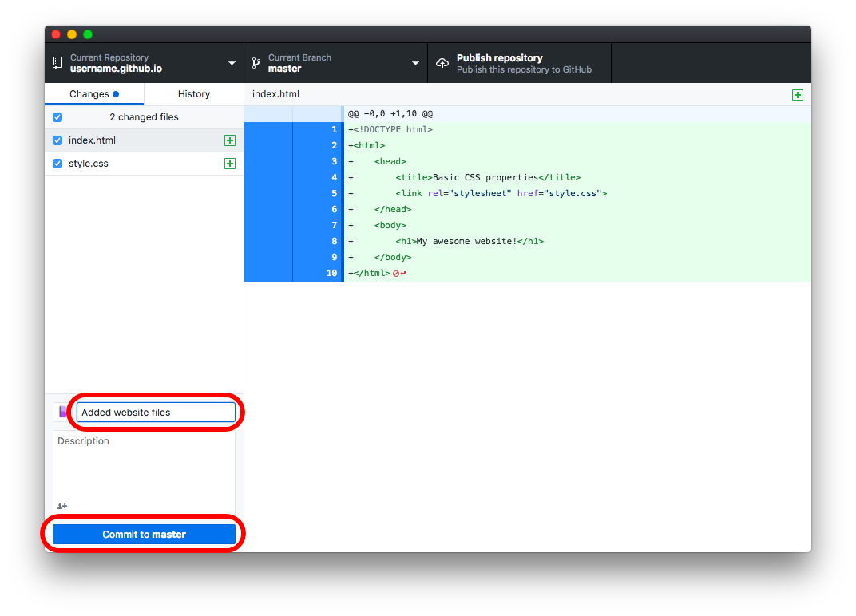Switch to the History tab
The height and width of the screenshot is (616, 856).
pos(193,93)
